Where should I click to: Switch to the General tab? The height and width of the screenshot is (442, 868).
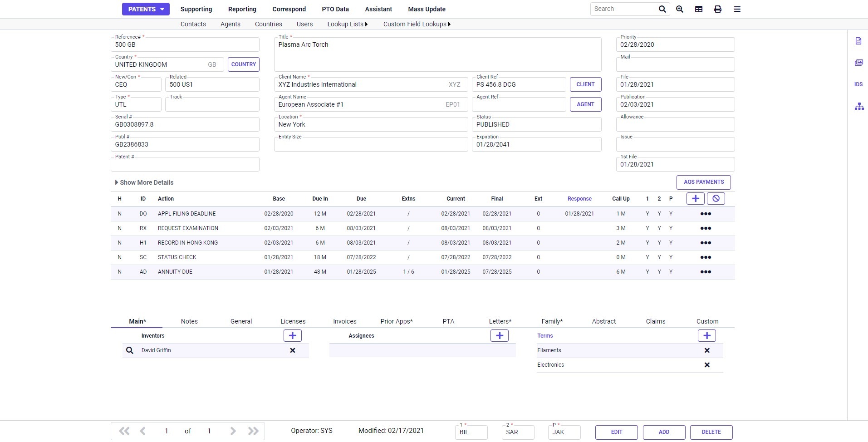click(241, 321)
